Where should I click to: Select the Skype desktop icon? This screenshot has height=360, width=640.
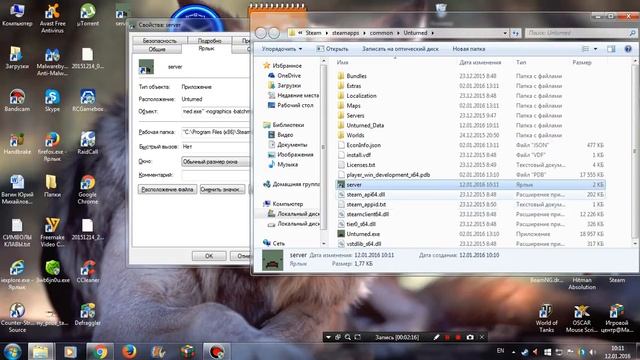[52, 100]
